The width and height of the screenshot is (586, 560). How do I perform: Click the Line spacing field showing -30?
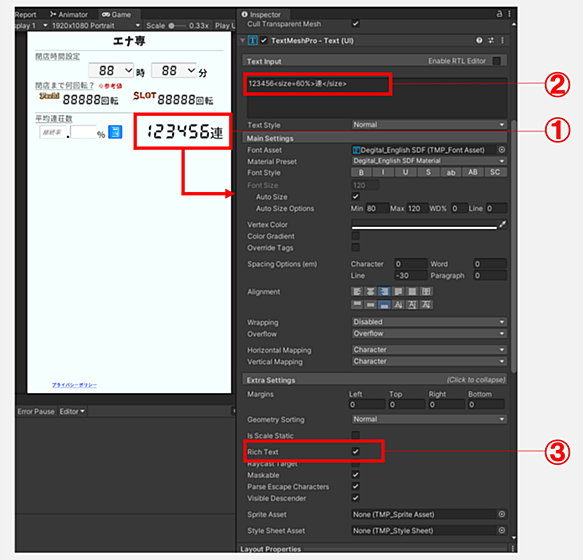(410, 276)
